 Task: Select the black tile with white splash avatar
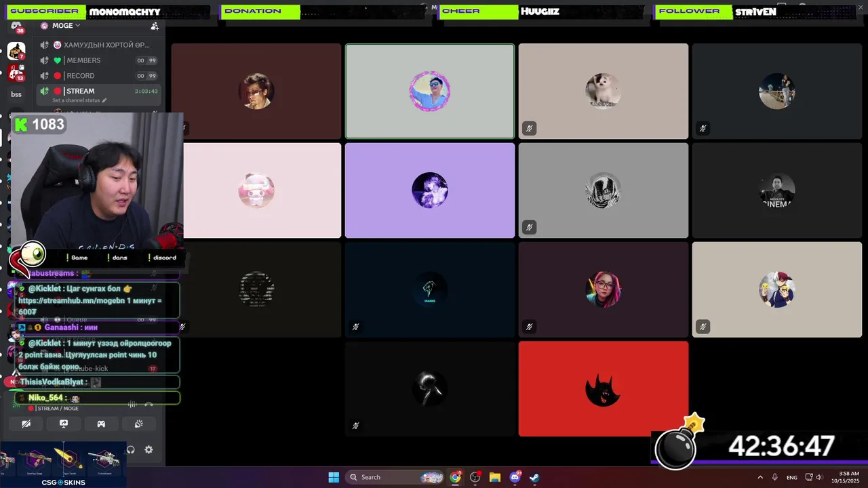(x=430, y=389)
